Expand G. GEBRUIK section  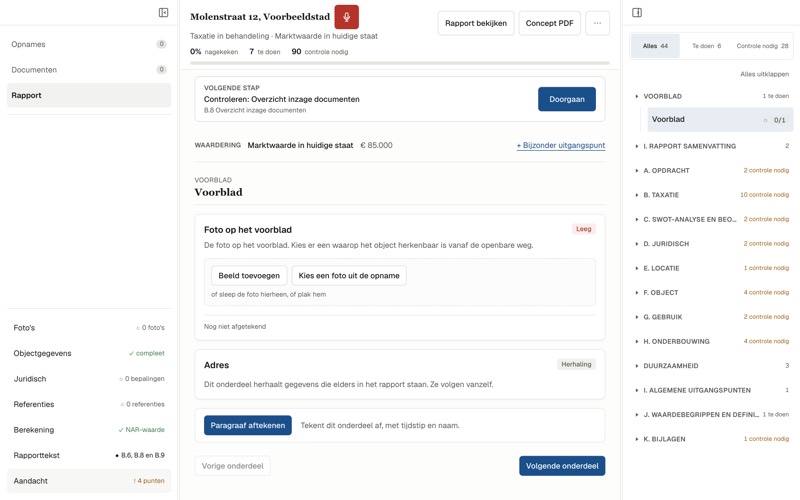click(712, 317)
